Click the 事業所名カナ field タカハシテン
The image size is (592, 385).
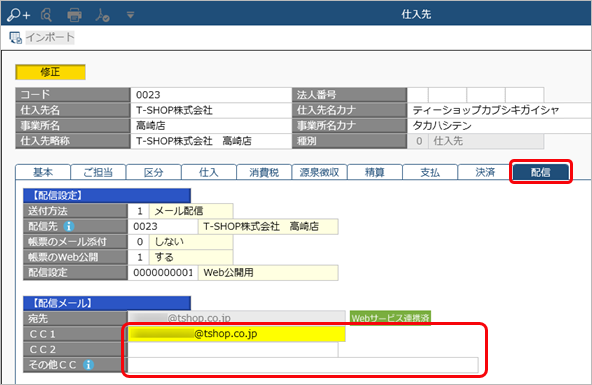coord(499,126)
